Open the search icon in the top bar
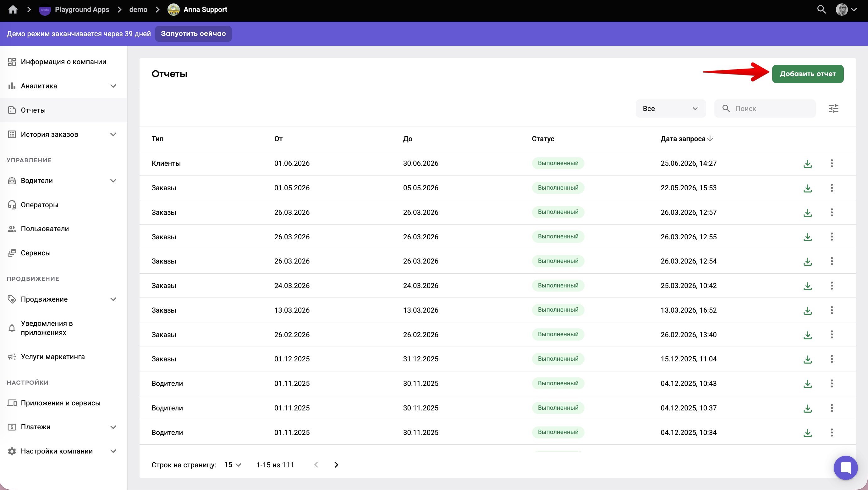Image resolution: width=868 pixels, height=490 pixels. coord(821,9)
